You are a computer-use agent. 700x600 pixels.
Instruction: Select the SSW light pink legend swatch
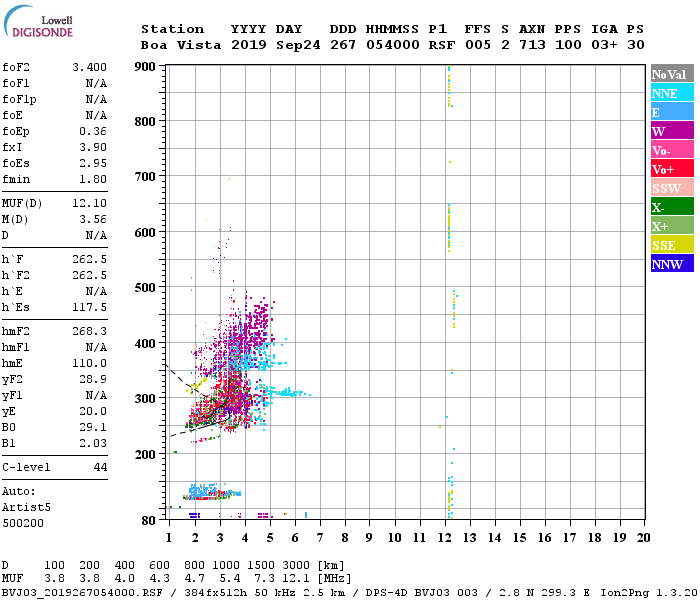point(672,188)
